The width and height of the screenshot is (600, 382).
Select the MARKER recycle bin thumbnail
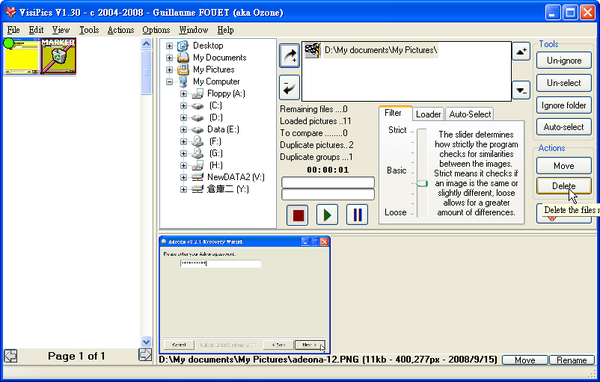pyautogui.click(x=59, y=56)
